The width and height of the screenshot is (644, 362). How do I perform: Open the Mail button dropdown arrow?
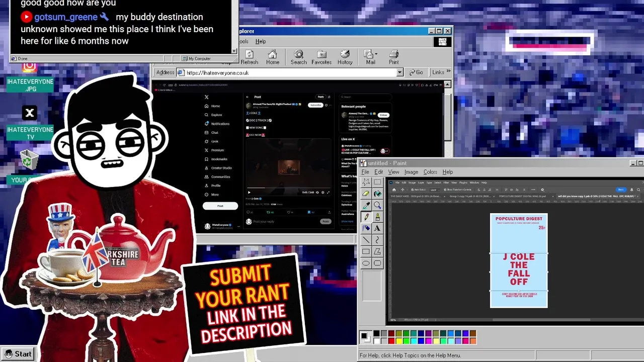coord(376,54)
